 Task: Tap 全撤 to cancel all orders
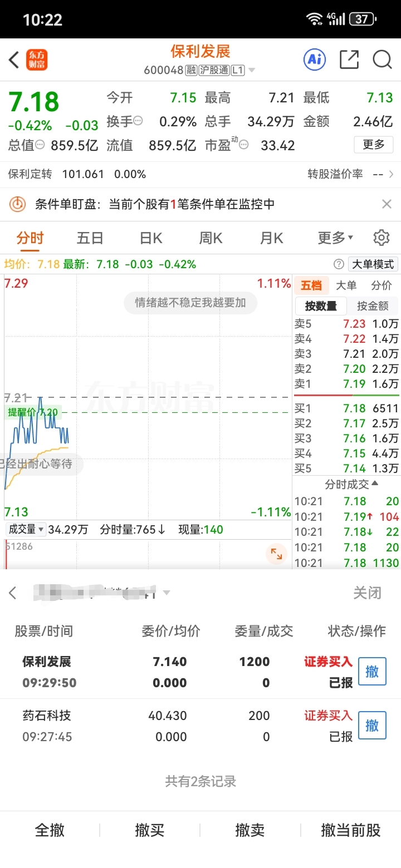50,830
